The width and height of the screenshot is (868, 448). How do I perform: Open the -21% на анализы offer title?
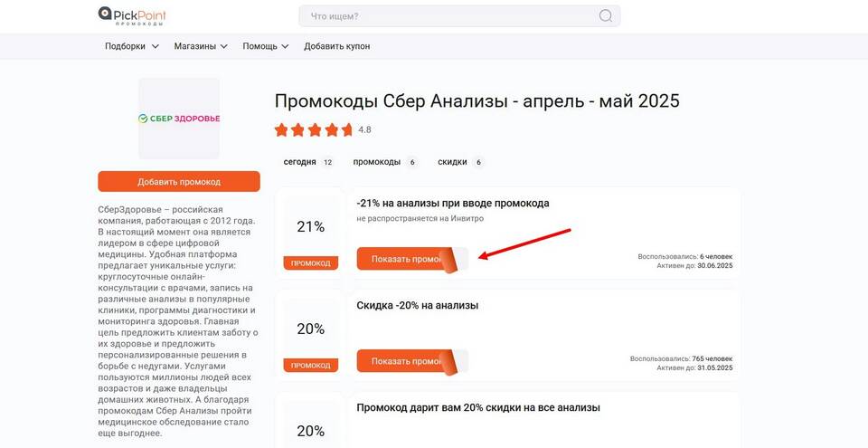pos(453,204)
